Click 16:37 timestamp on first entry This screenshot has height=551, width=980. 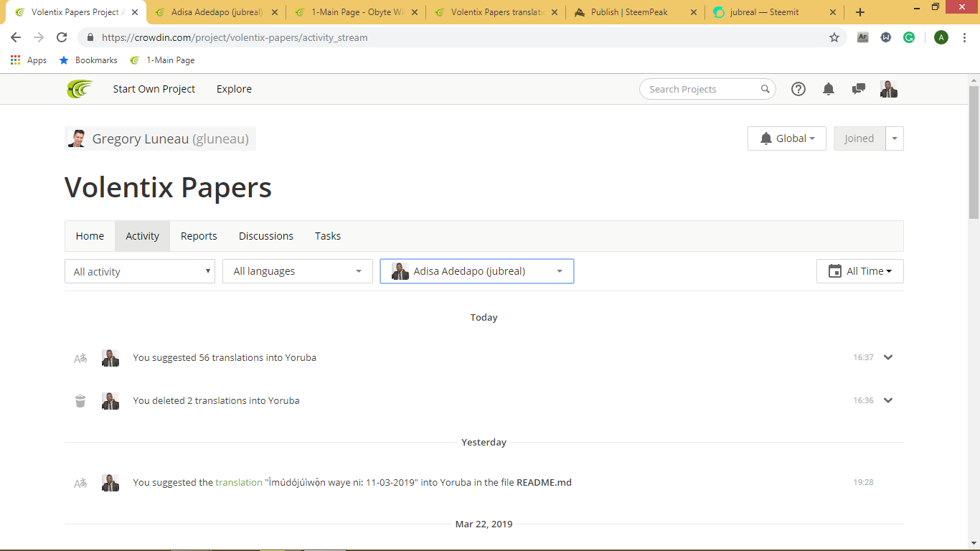click(x=863, y=357)
